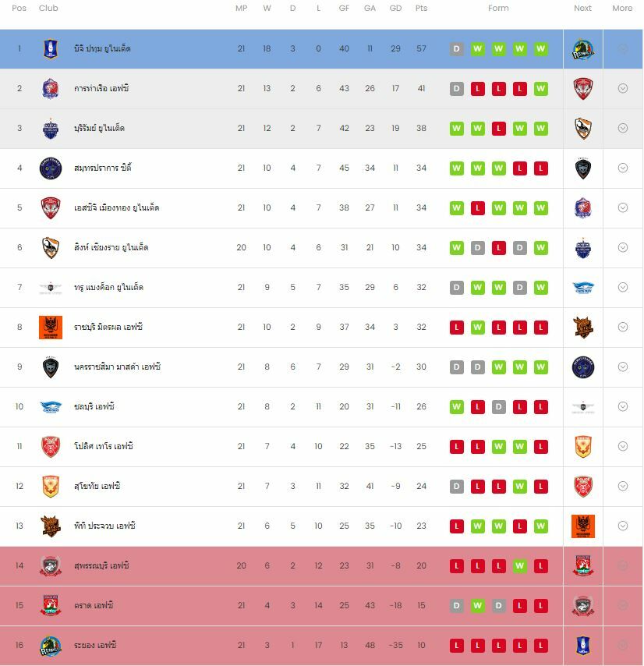The width and height of the screenshot is (644, 666).
Task: Click the Chiangrai United club crest
Action: point(51,248)
